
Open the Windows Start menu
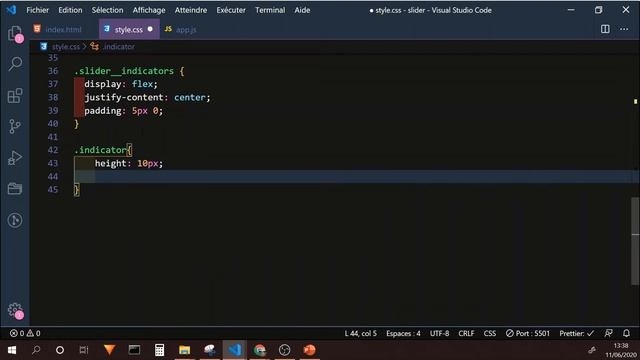point(12,350)
